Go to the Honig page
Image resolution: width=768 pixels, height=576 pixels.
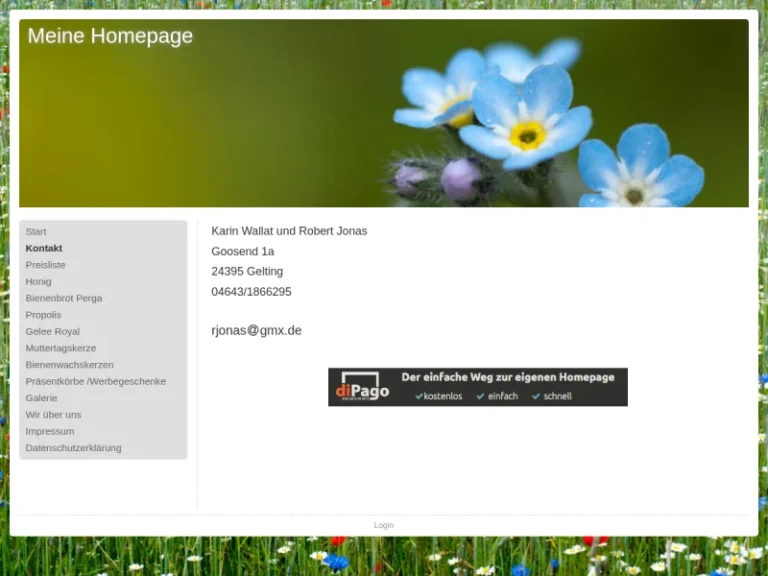click(x=39, y=281)
